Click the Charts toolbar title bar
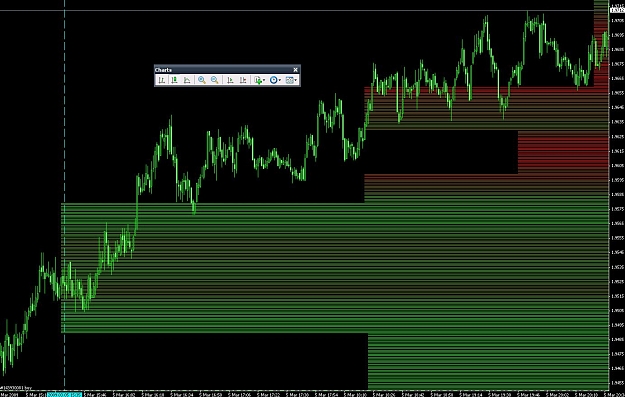The width and height of the screenshot is (625, 397). (227, 70)
